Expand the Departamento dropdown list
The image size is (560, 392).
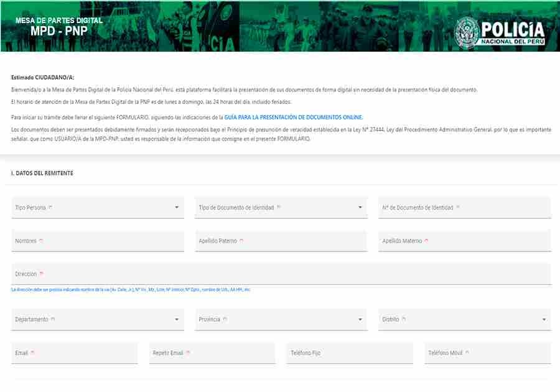(x=98, y=320)
